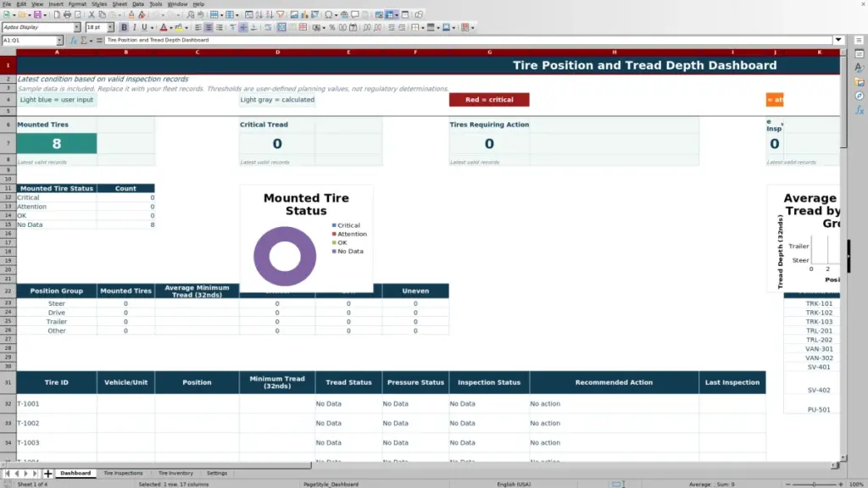The width and height of the screenshot is (868, 488).
Task: Insert a comment using toolbar icon
Action: 355,14
